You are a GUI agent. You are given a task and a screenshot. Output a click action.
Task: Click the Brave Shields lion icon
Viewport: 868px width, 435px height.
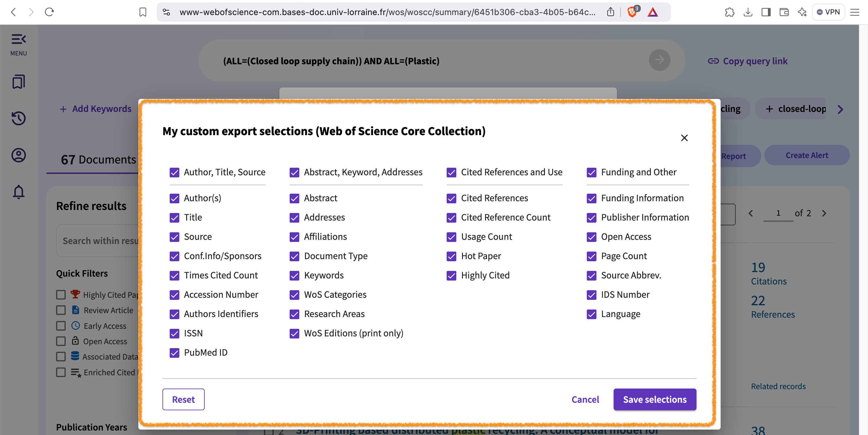coord(632,12)
